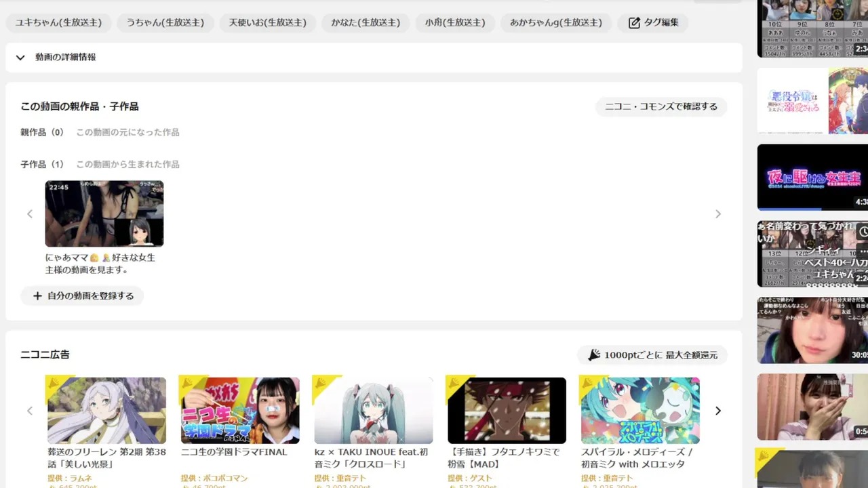Screen dimensions: 868x488
Task: Click the ユキちゃん(生放送主) tag
Action: (58, 22)
